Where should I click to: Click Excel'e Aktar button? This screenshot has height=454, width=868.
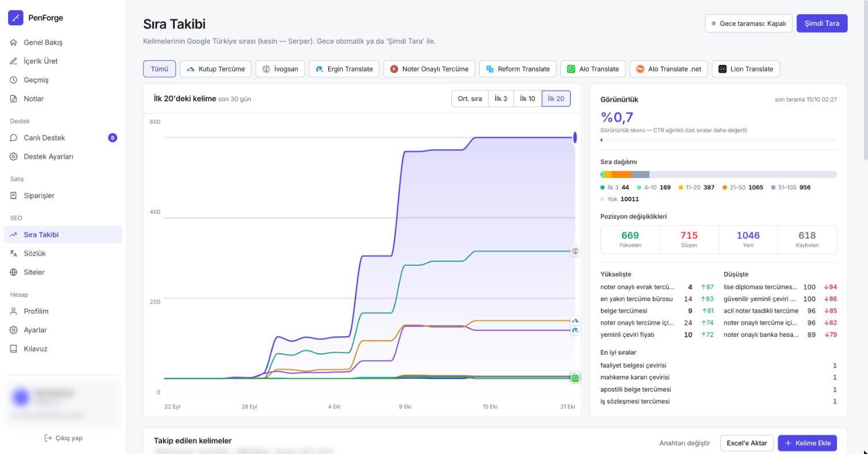tap(747, 443)
